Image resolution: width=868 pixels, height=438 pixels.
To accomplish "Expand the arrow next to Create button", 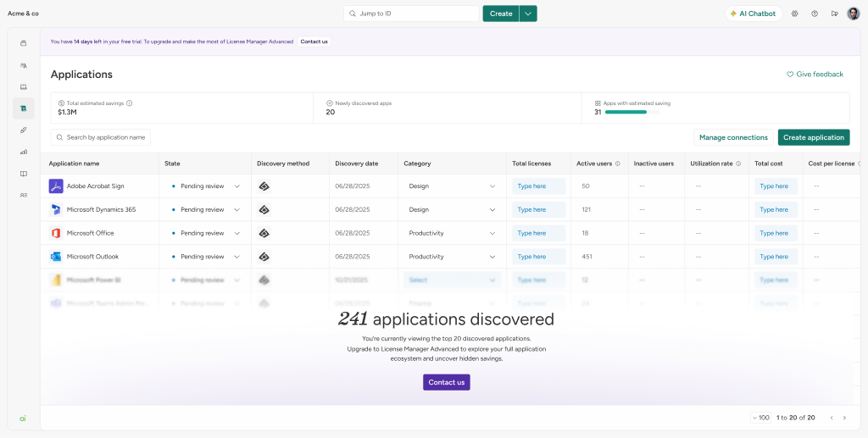I will (528, 14).
